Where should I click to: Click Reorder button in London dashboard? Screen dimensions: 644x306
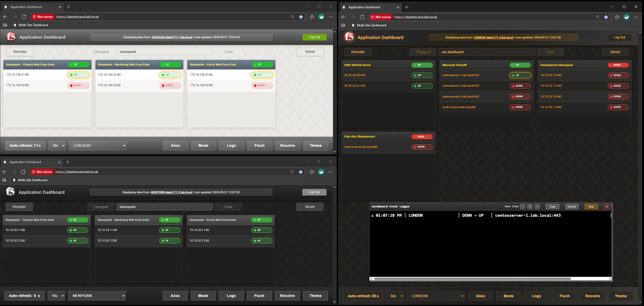358,52
